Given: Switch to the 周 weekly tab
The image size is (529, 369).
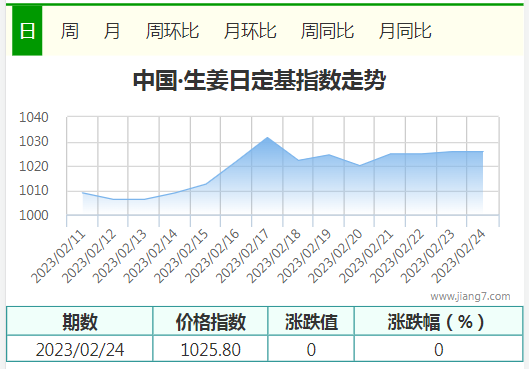Looking at the screenshot, I should click(x=69, y=31).
